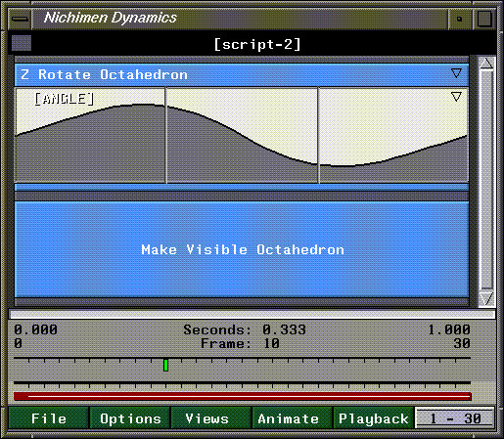Click the red range bar
The width and height of the screenshot is (504, 439).
coord(243,396)
